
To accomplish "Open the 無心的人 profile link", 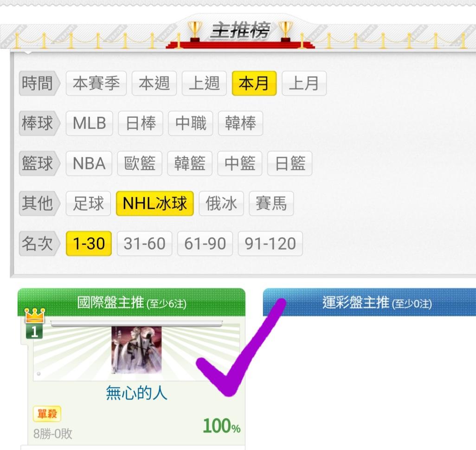I will click(136, 392).
